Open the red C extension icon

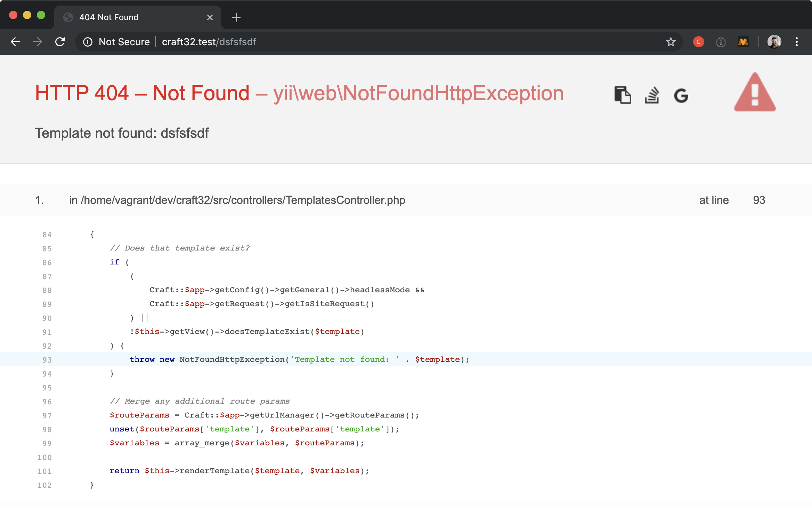pyautogui.click(x=698, y=42)
